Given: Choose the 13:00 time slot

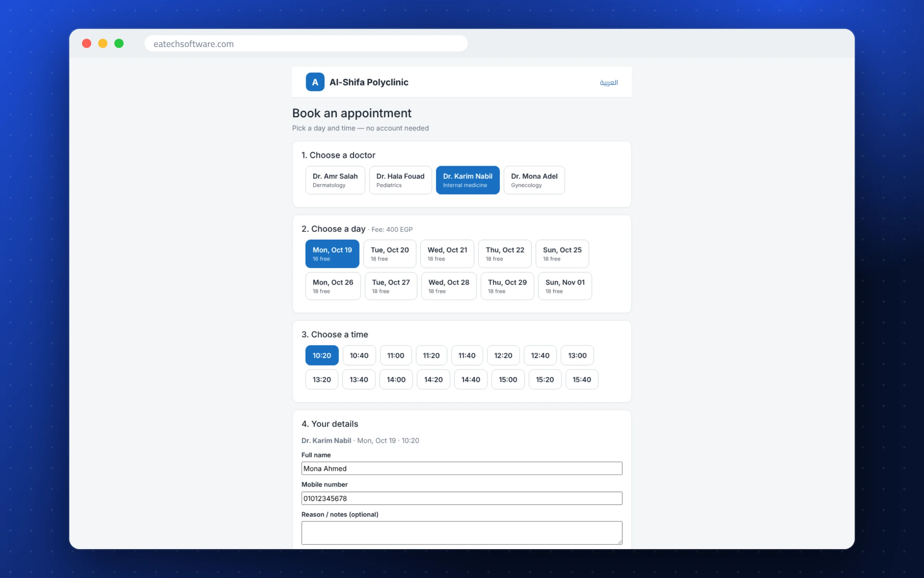Looking at the screenshot, I should pos(577,355).
